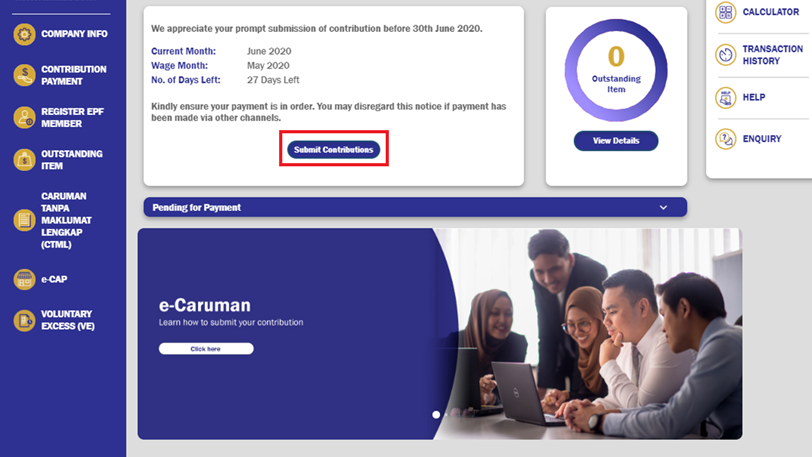Image resolution: width=812 pixels, height=457 pixels.
Task: Click here to learn e-Caruman
Action: coord(206,349)
